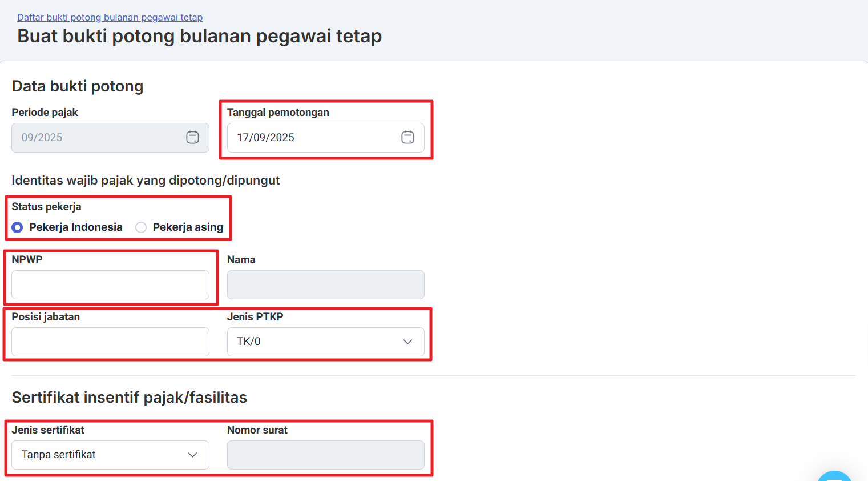Click the disabled Nomor surat field
The width and height of the screenshot is (868, 481).
point(325,455)
